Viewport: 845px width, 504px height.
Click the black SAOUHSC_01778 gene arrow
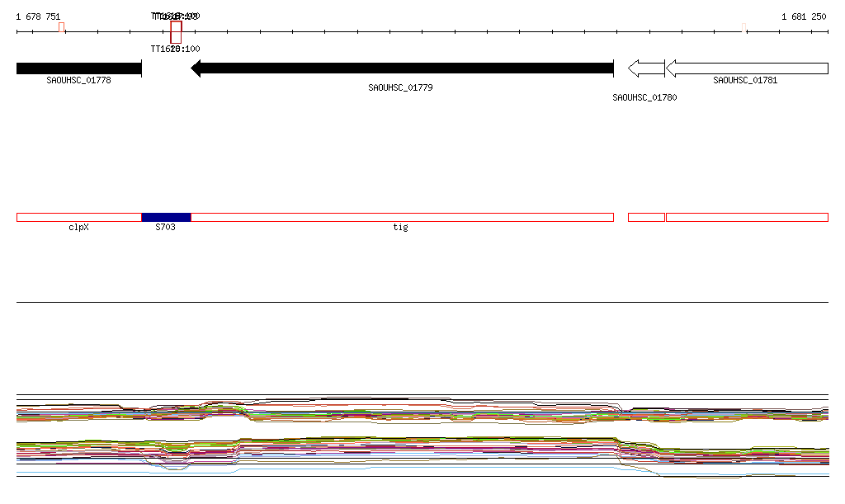(78, 68)
